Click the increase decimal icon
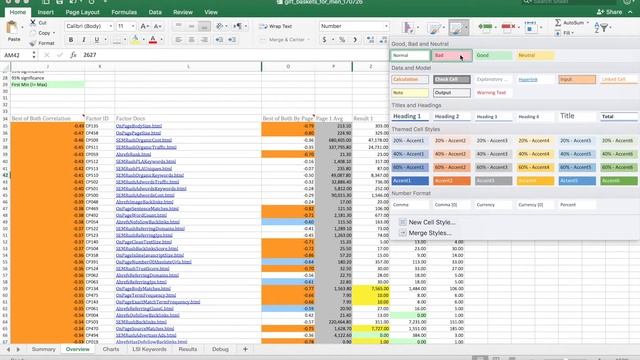Screen dimensions: 640x360 pyautogui.click(x=370, y=40)
